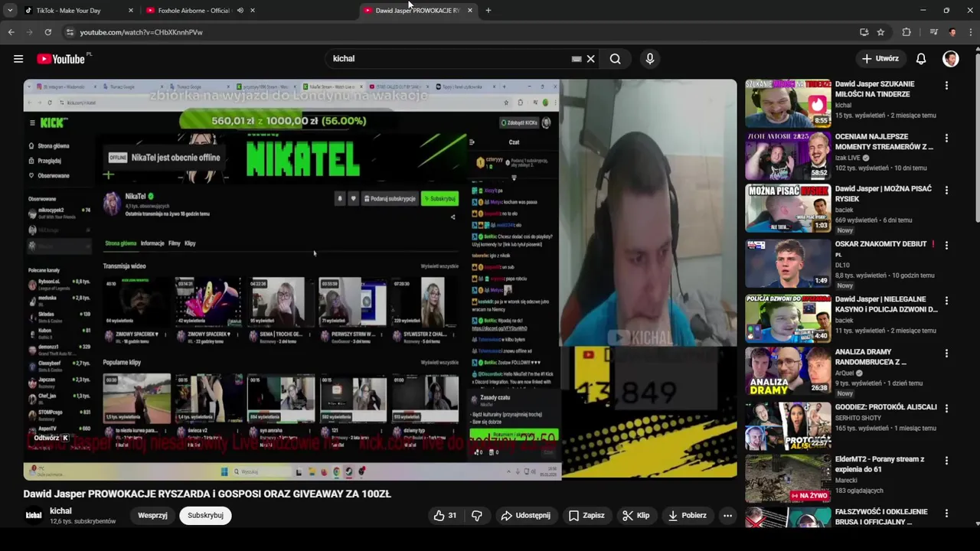Open browser extensions puzzle icon
Image resolution: width=980 pixels, height=551 pixels.
[x=906, y=32]
